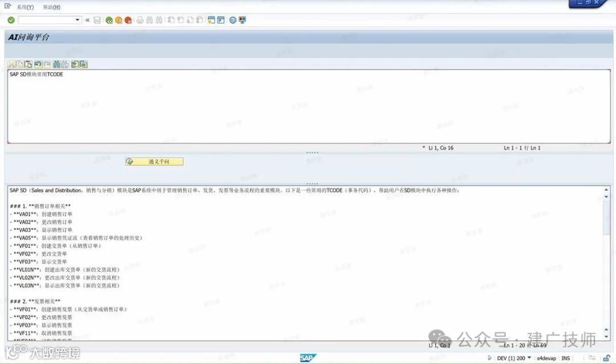Click the result panel scrollbar top up arrow
The image size is (616, 364).
(606, 190)
